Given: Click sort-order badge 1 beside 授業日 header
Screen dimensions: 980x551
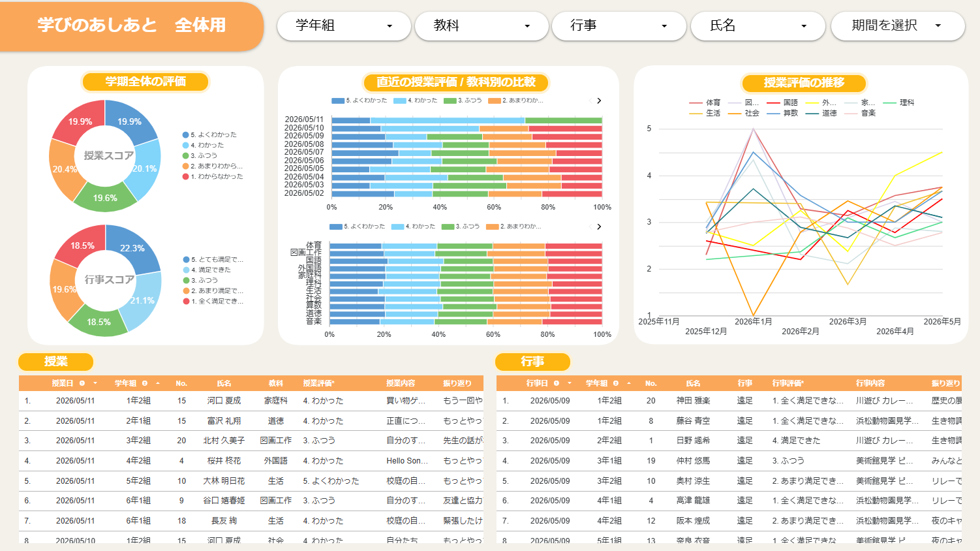Looking at the screenshot, I should [82, 383].
